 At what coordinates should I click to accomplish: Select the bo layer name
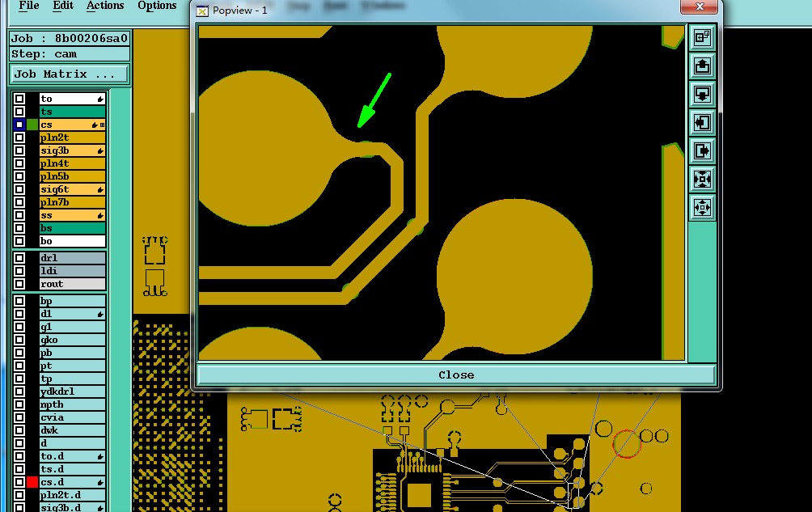tap(73, 241)
